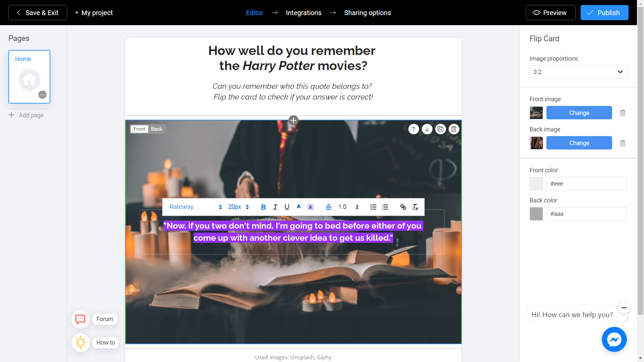Click the Italic formatting icon
Image resolution: width=644 pixels, height=362 pixels.
tap(275, 207)
